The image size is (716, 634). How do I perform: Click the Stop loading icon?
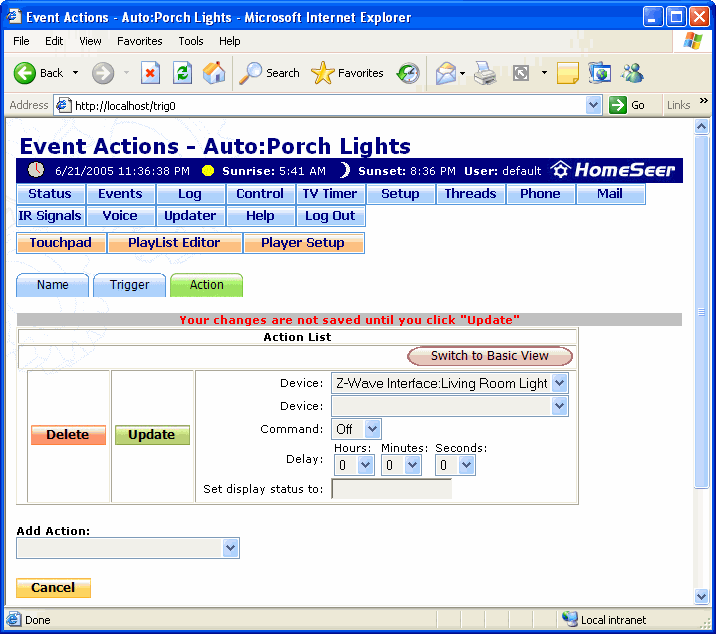(x=150, y=73)
